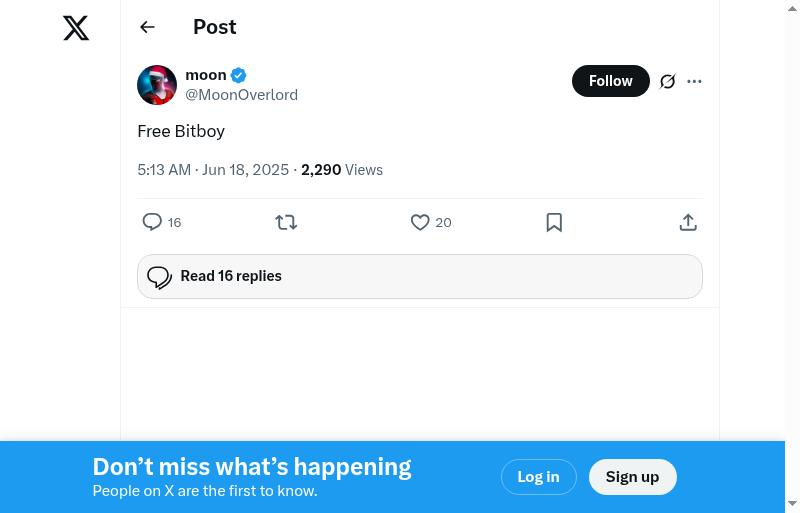Go back using the arrow icon
The width and height of the screenshot is (800, 513).
(148, 27)
